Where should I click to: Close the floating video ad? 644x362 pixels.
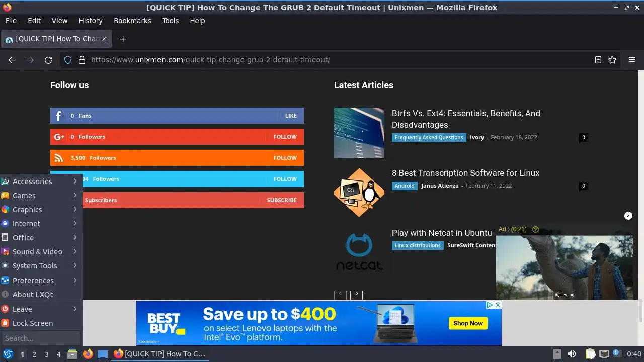[x=628, y=216]
